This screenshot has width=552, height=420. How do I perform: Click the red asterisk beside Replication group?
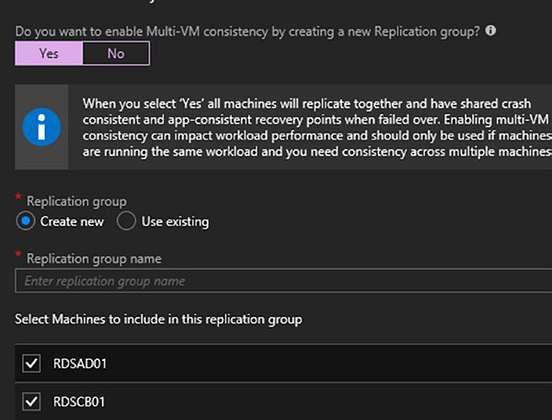18,196
